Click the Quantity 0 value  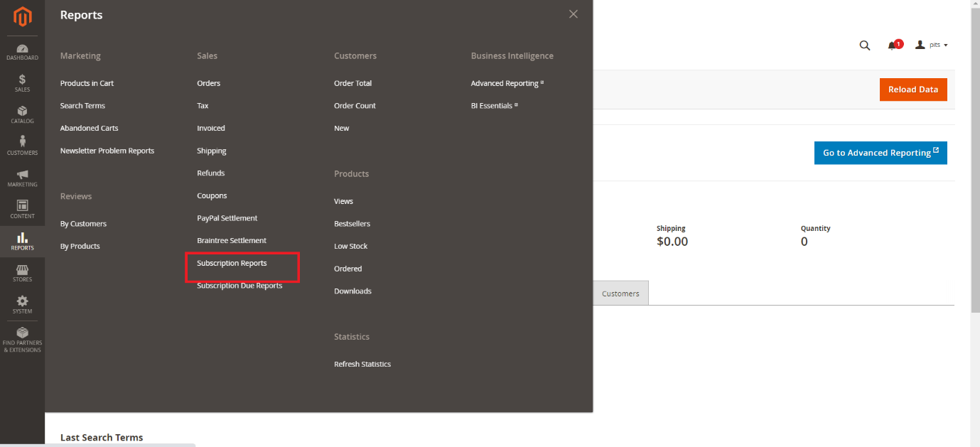(x=804, y=242)
